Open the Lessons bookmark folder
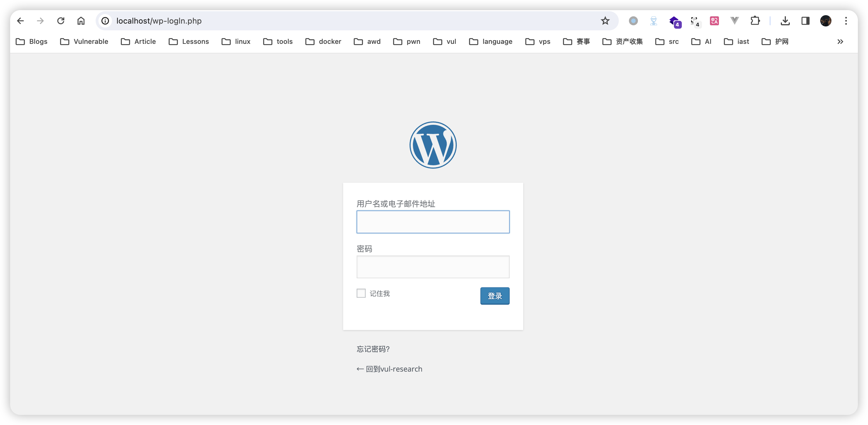The width and height of the screenshot is (868, 425). tap(189, 42)
